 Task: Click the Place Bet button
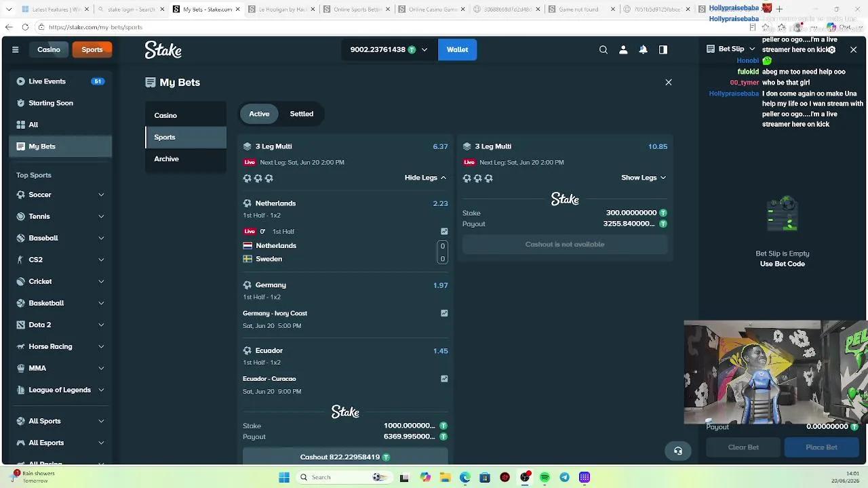[821, 447]
